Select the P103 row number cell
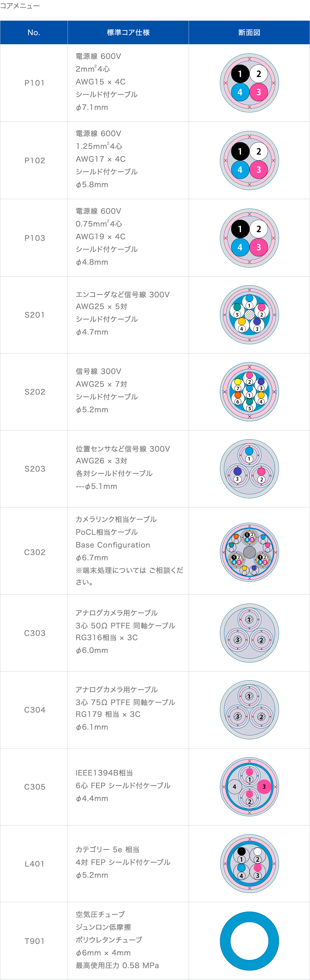The image size is (310, 980). [35, 238]
